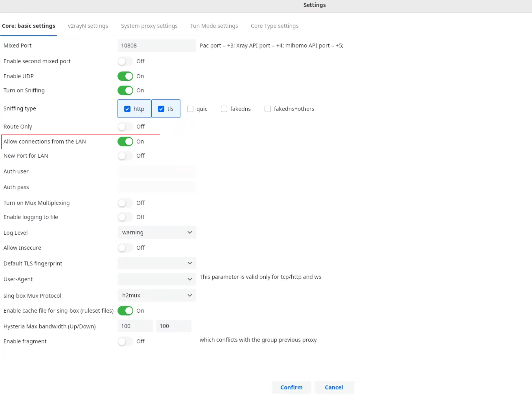Turn on Enable fragment toggle
The image size is (532, 397).
point(125,341)
